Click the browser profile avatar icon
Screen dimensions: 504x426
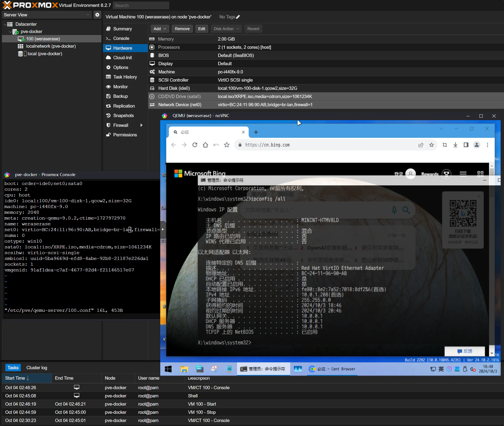click(x=477, y=145)
